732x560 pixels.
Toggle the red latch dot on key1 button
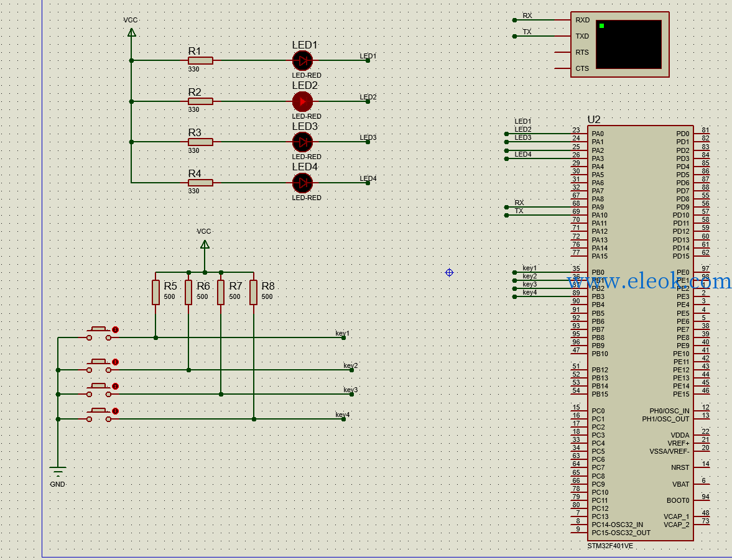point(115,329)
